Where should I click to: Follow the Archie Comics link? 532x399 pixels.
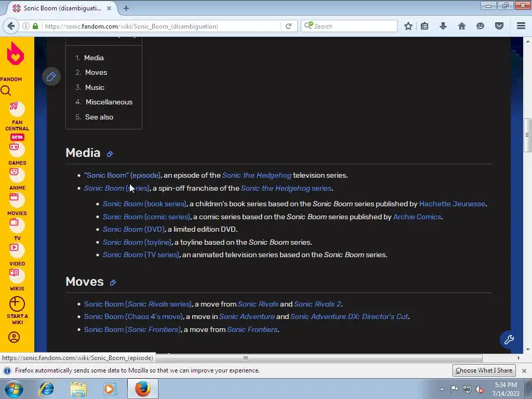click(417, 217)
